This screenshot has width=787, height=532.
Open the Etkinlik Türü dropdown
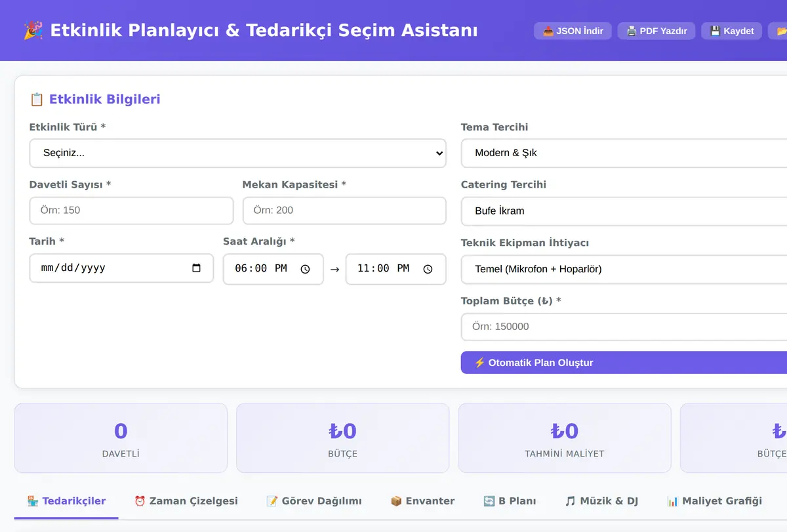237,153
